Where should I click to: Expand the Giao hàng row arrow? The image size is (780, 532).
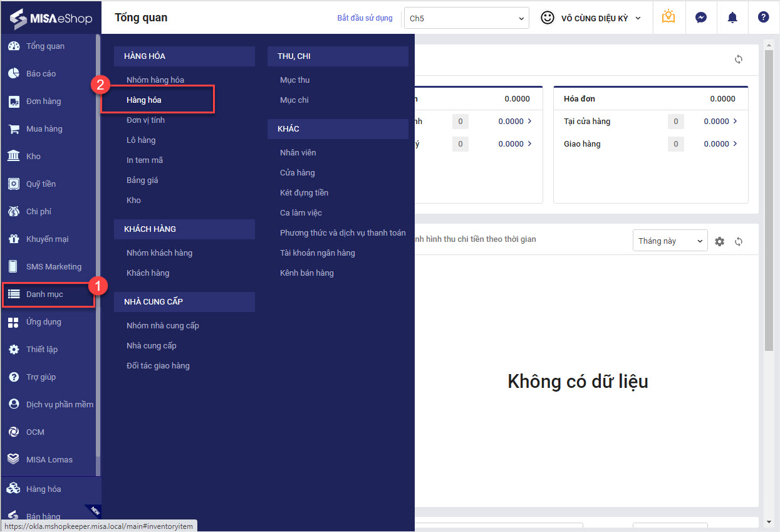point(736,143)
